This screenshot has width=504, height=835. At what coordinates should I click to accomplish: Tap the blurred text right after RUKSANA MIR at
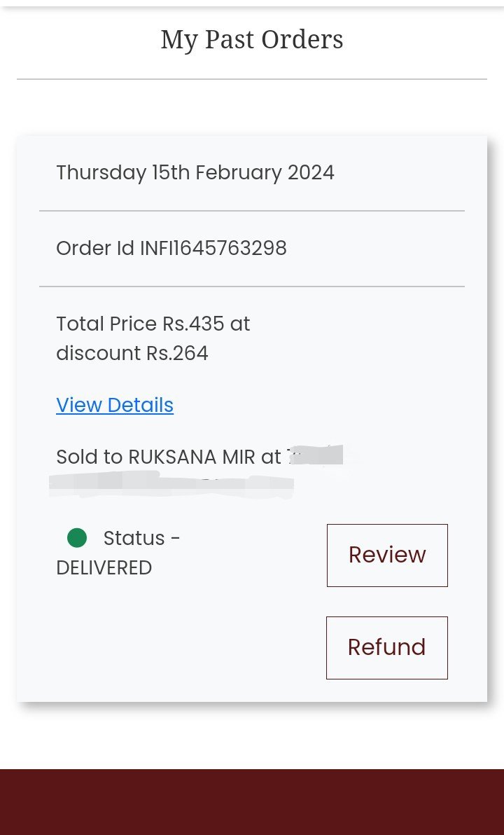coord(315,455)
